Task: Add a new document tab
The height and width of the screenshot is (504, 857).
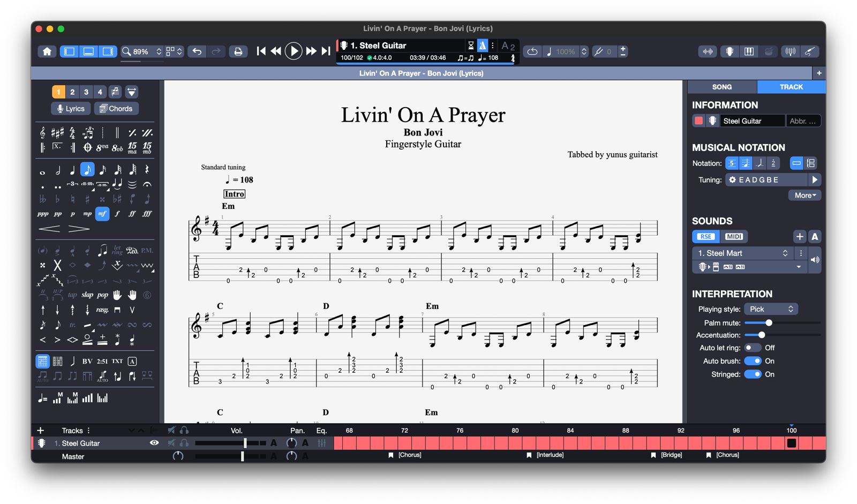Action: click(x=818, y=73)
